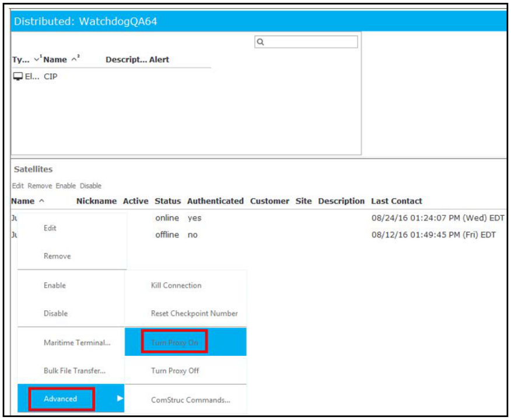Screen dimensions: 511x420
Task: Select Kill Connection in submenu
Action: click(x=176, y=285)
